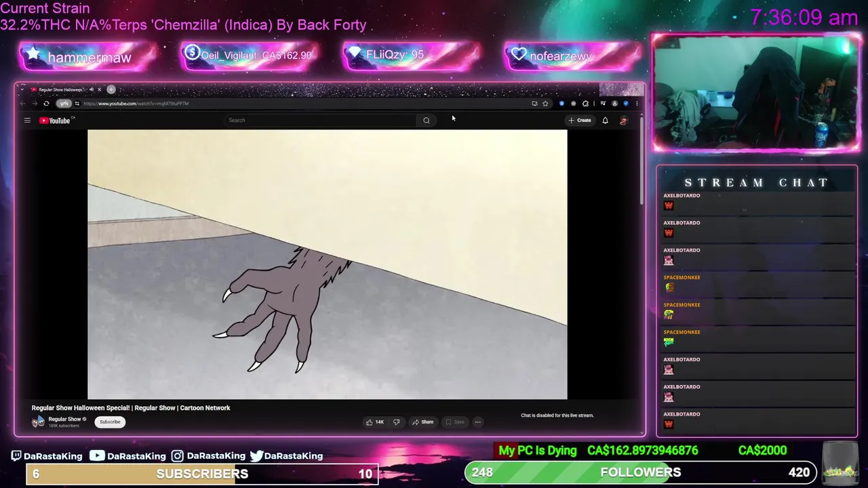Image resolution: width=868 pixels, height=488 pixels.
Task: Click the '189K subscribers' text
Action: click(x=64, y=426)
